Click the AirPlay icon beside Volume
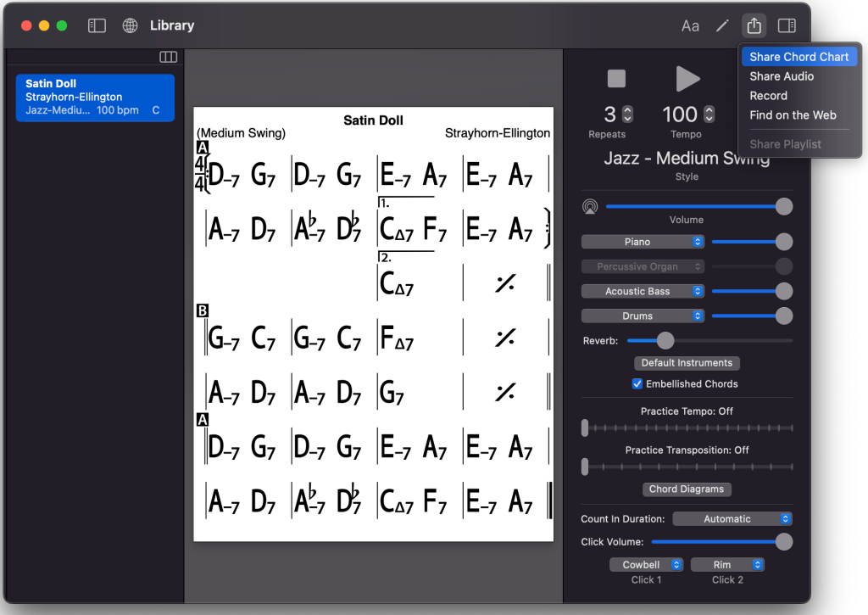This screenshot has height=615, width=868. [590, 206]
